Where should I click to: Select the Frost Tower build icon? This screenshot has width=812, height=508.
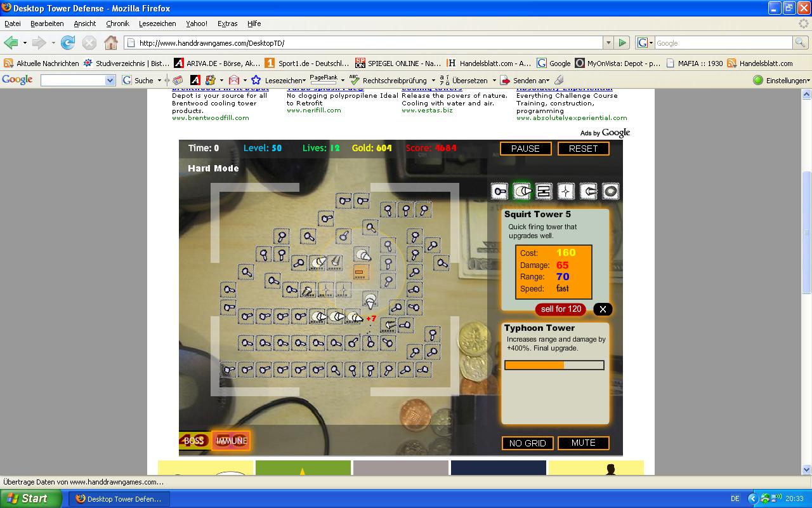[x=588, y=191]
